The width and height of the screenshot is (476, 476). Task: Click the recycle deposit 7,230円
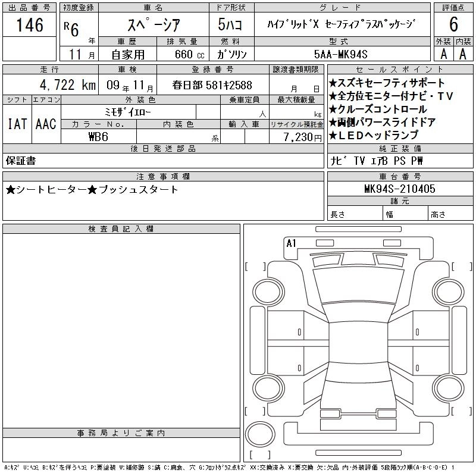303,137
